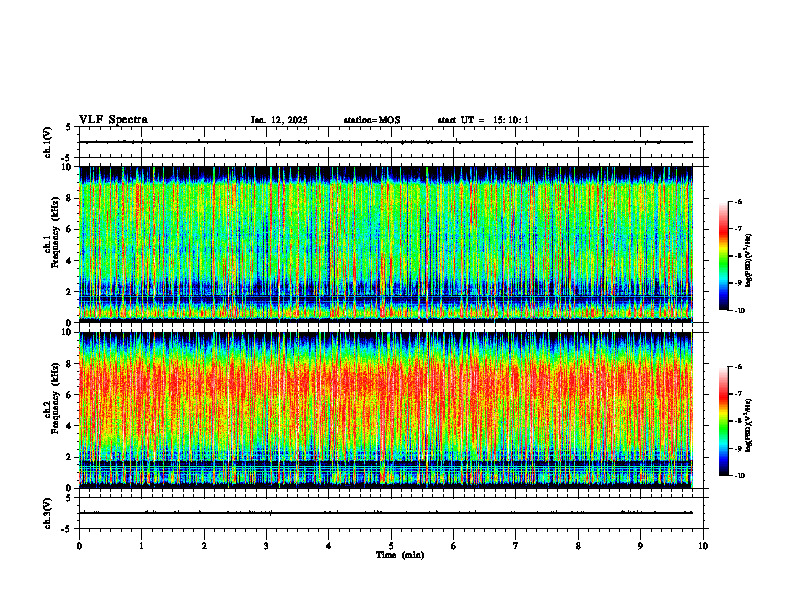Click the "8" kHz tick on ch.1 frequency axis
Screen dimensions: 792x612
[x=70, y=198]
